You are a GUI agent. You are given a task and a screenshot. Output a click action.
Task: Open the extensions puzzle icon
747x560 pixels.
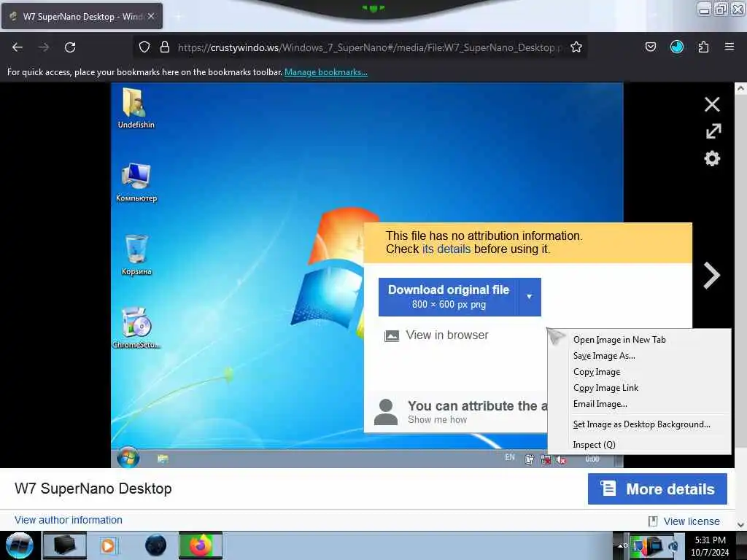(x=703, y=47)
